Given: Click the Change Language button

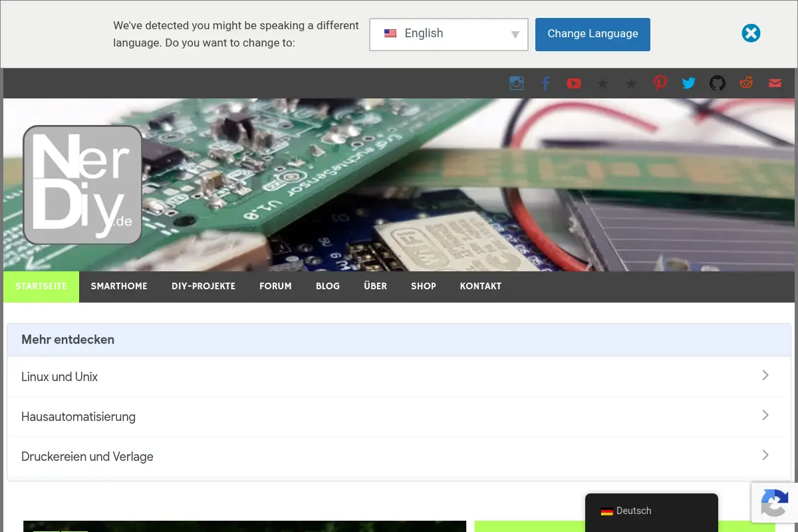Looking at the screenshot, I should [593, 34].
